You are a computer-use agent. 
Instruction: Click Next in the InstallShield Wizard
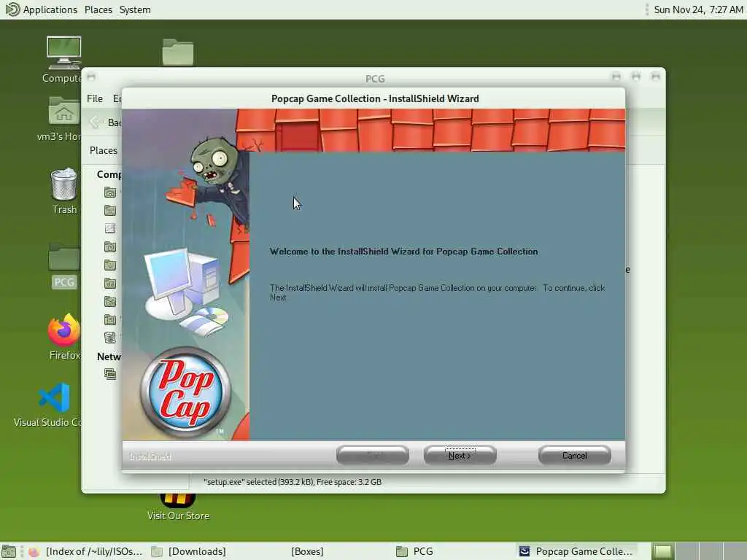(460, 455)
